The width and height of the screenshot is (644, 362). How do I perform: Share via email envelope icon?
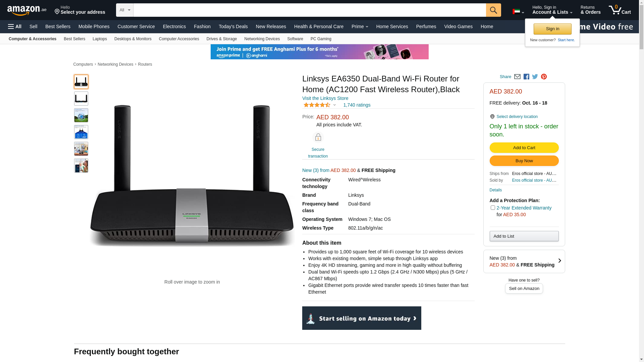[517, 77]
